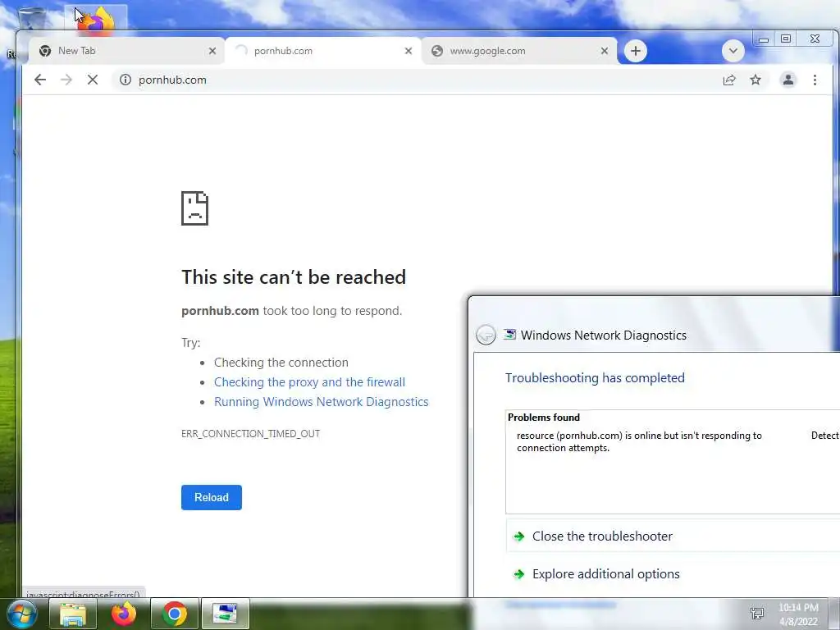The image size is (840, 630).
Task: Open Checking the proxy and the firewall link
Action: tap(309, 382)
